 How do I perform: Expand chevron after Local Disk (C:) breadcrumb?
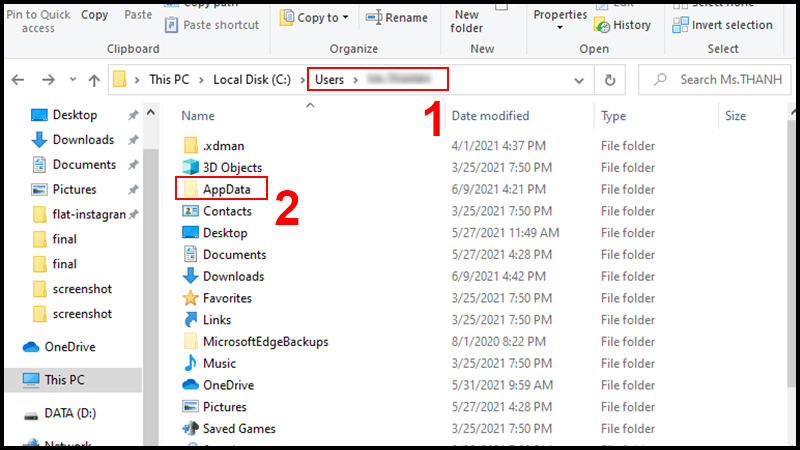pyautogui.click(x=303, y=80)
